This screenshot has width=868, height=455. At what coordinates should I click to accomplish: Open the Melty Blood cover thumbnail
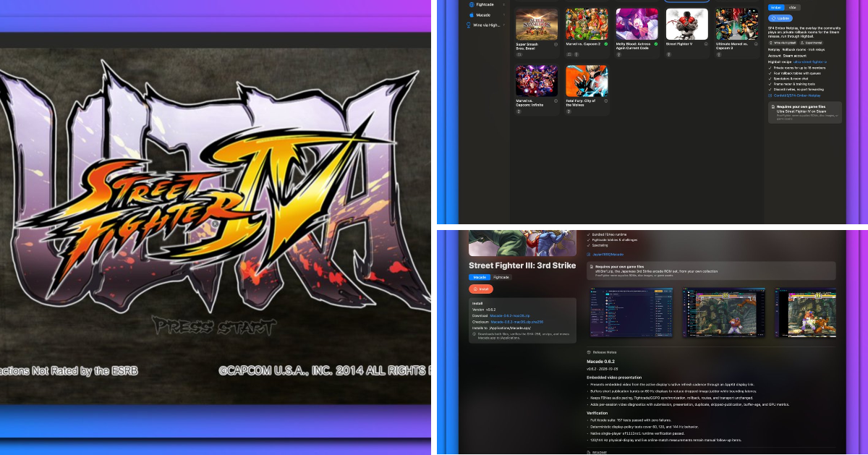coord(637,24)
